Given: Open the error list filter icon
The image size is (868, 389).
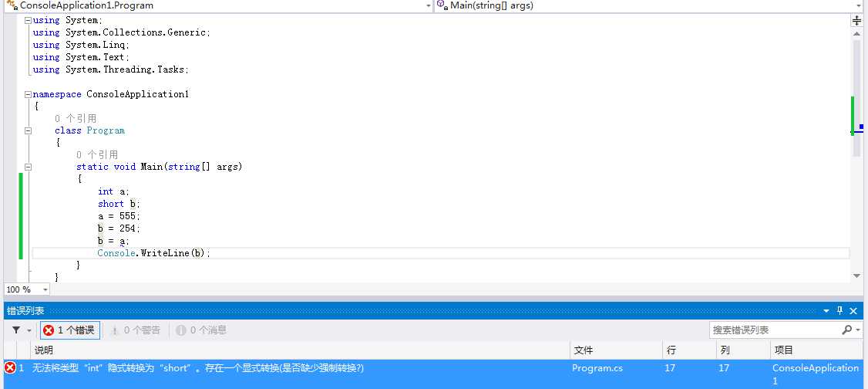Looking at the screenshot, I should pyautogui.click(x=16, y=330).
